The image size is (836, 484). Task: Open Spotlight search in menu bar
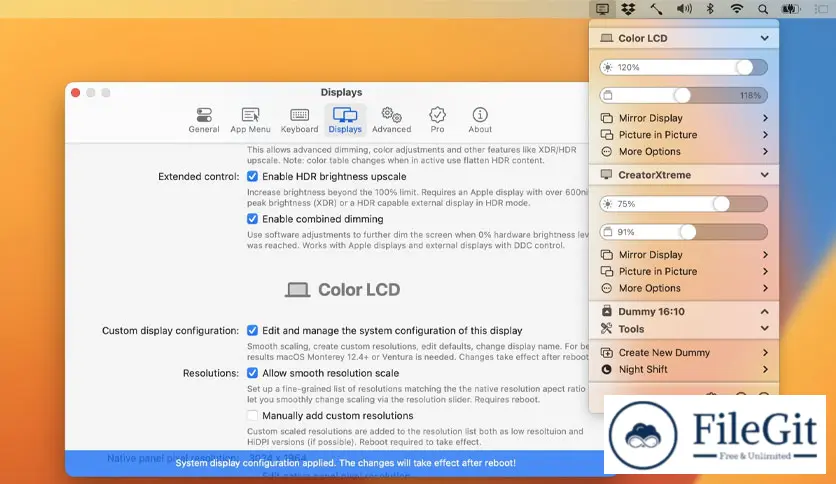click(x=763, y=9)
